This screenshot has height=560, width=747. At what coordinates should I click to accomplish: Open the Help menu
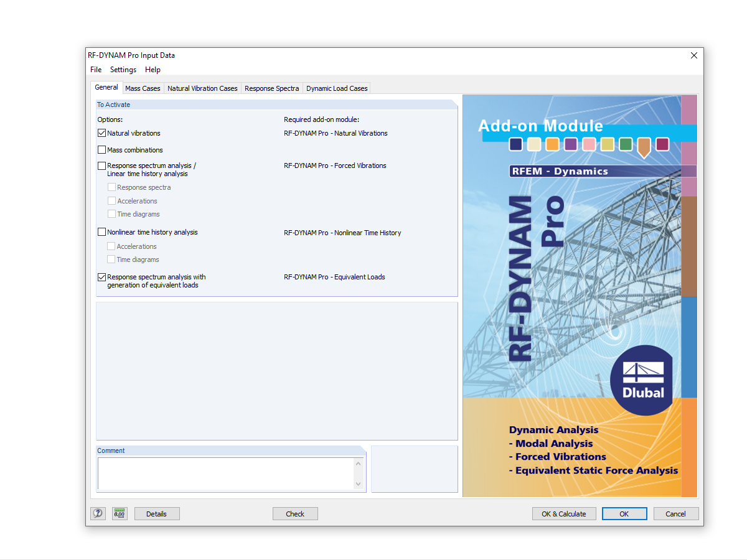pos(153,70)
